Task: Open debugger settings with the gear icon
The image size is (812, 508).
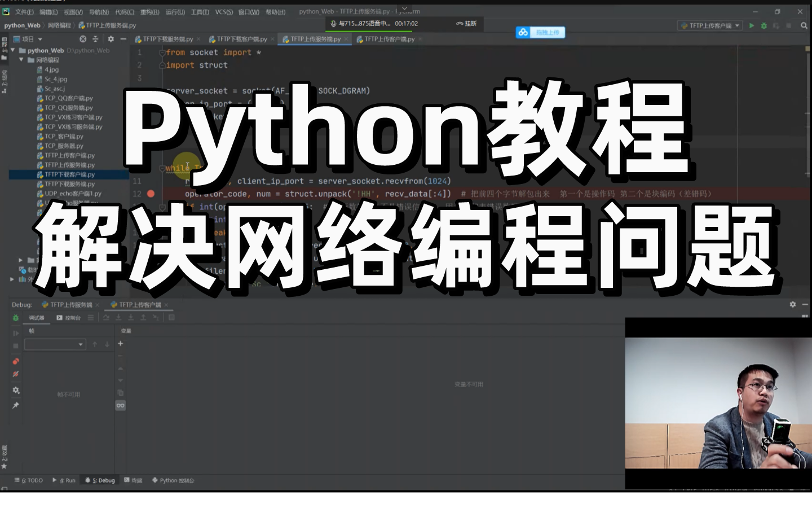Action: [16, 389]
